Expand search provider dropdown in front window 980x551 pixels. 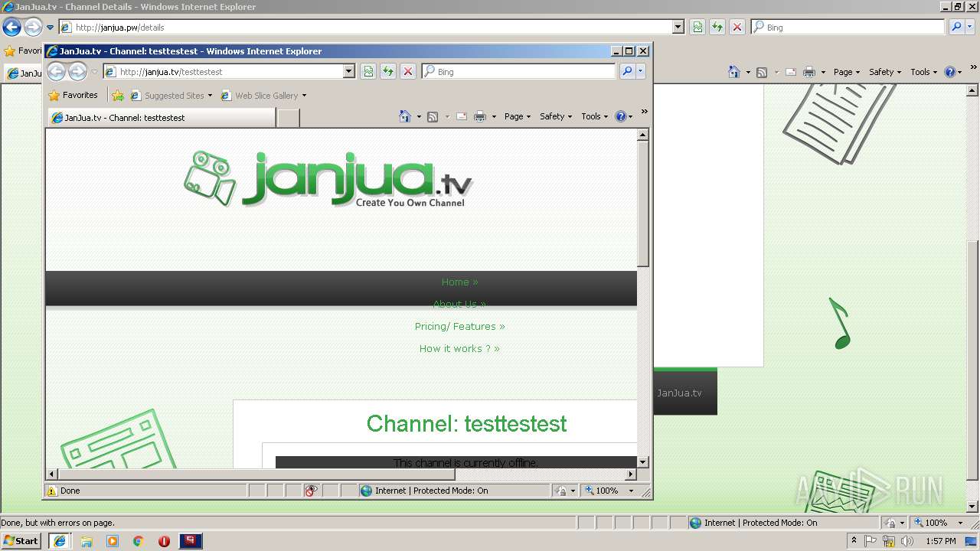[x=641, y=71]
